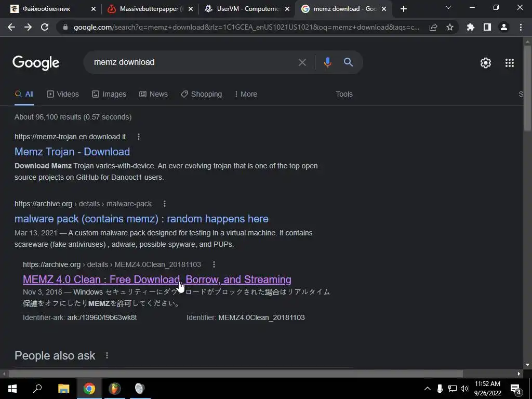Image resolution: width=532 pixels, height=399 pixels.
Task: Click the tray microphone icon
Action: coord(440,389)
